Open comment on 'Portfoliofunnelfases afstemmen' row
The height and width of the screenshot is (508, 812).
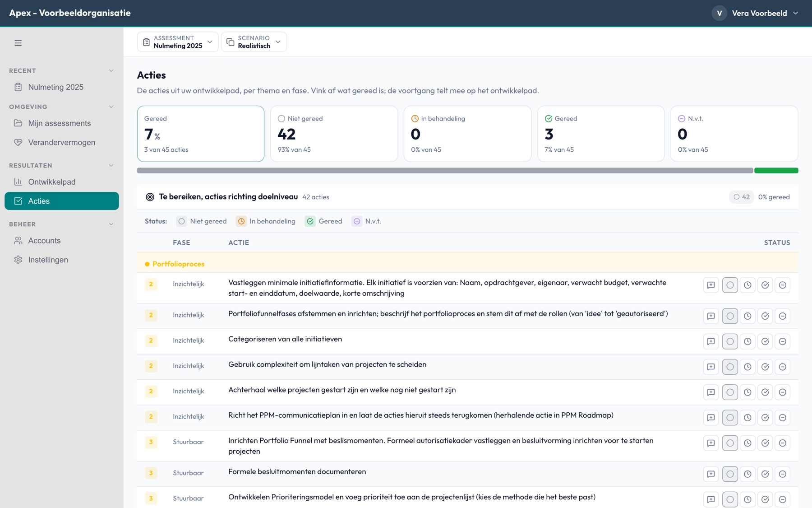[x=711, y=316]
